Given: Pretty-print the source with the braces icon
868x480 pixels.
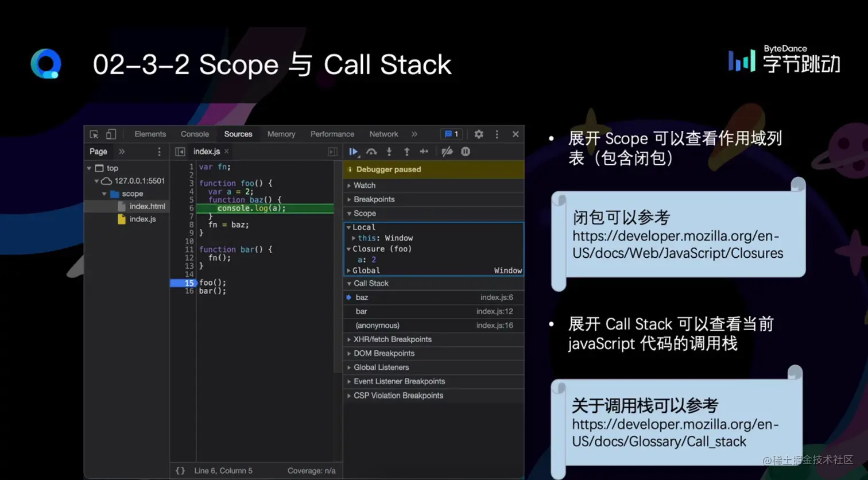Looking at the screenshot, I should pos(180,471).
